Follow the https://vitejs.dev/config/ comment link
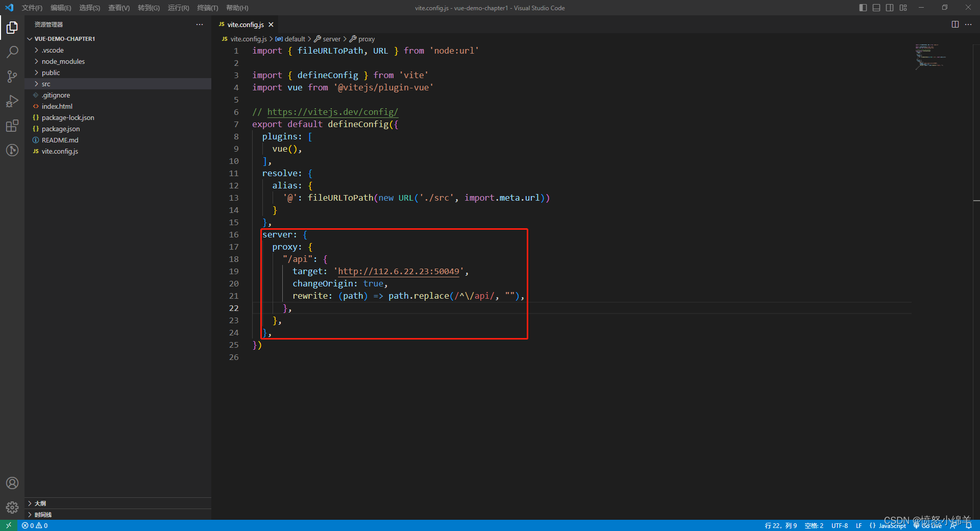980x531 pixels. point(332,112)
